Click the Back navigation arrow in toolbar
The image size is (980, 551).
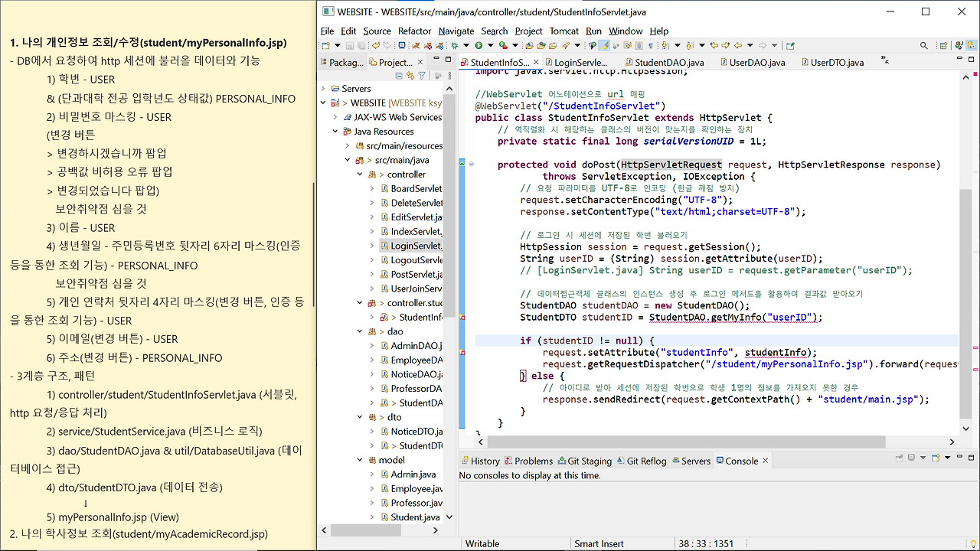(738, 46)
